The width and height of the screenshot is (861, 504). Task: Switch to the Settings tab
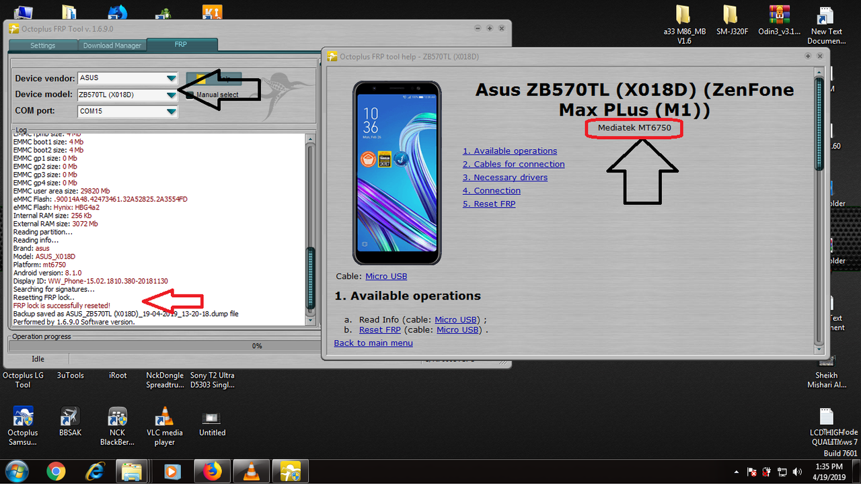[43, 45]
